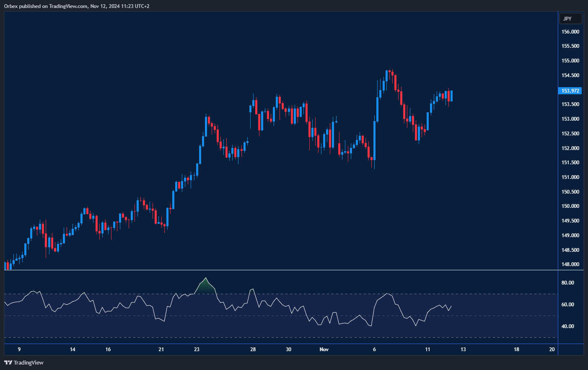Screen dimensions: 588x370
Task: Click the green shaded RSI overbought peak
Action: (205, 287)
